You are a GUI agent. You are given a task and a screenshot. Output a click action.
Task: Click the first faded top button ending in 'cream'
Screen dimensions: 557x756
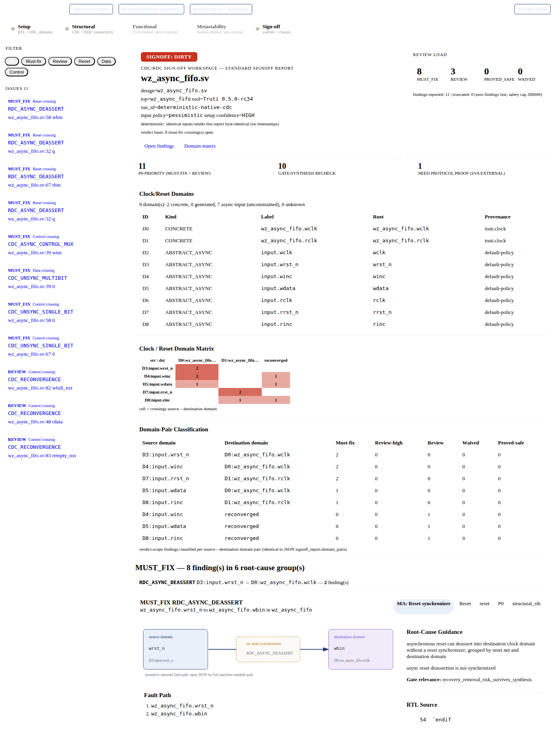91,9
